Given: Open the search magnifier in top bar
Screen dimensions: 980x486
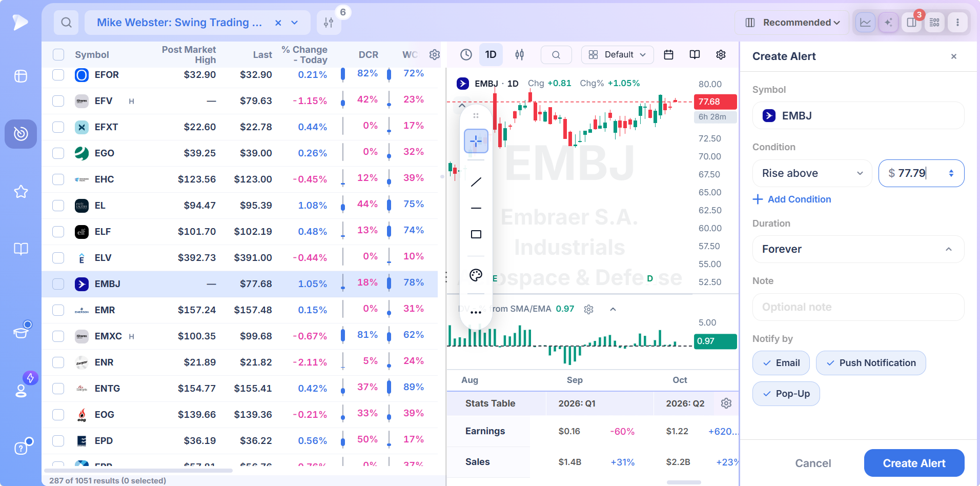Looking at the screenshot, I should tap(66, 23).
